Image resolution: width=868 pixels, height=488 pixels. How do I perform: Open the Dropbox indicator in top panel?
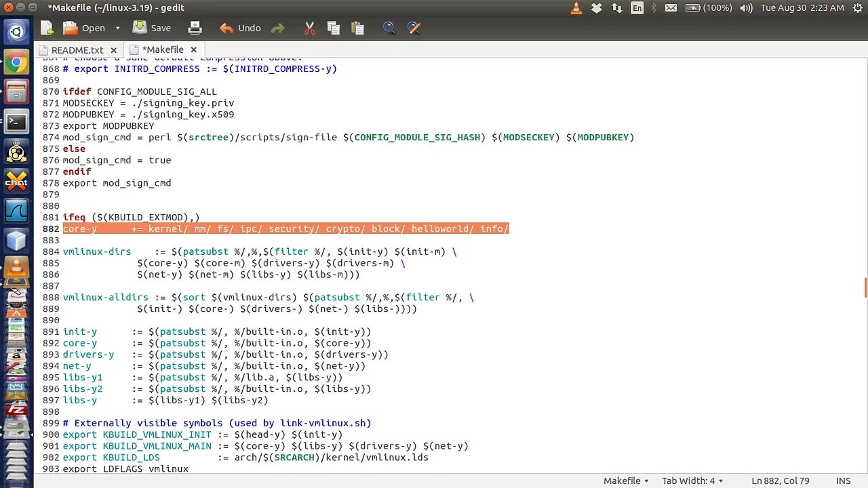tap(597, 8)
